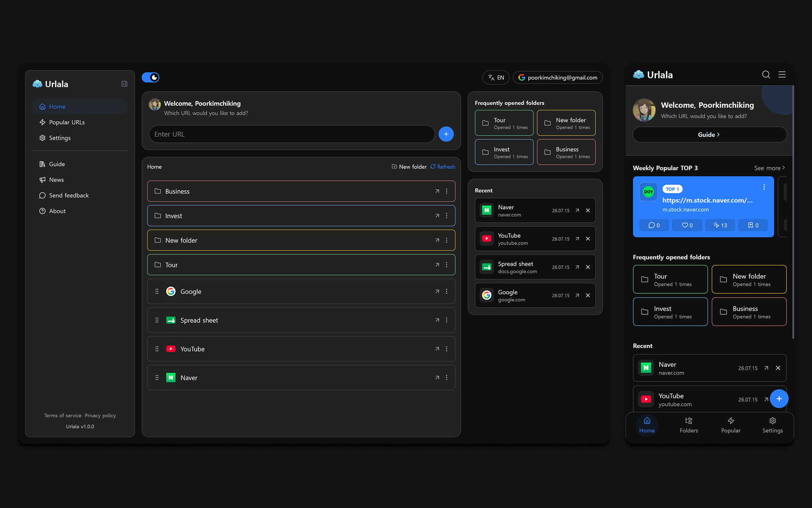The image size is (812, 508).
Task: Click the mobile view vertical scrollbar
Action: point(793,212)
